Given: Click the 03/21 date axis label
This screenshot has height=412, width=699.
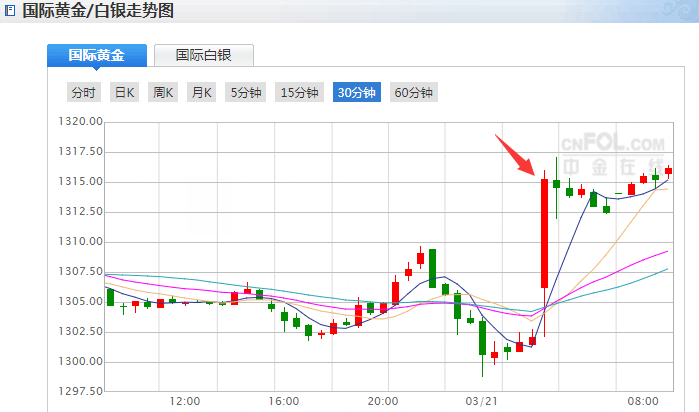Looking at the screenshot, I should [x=481, y=401].
